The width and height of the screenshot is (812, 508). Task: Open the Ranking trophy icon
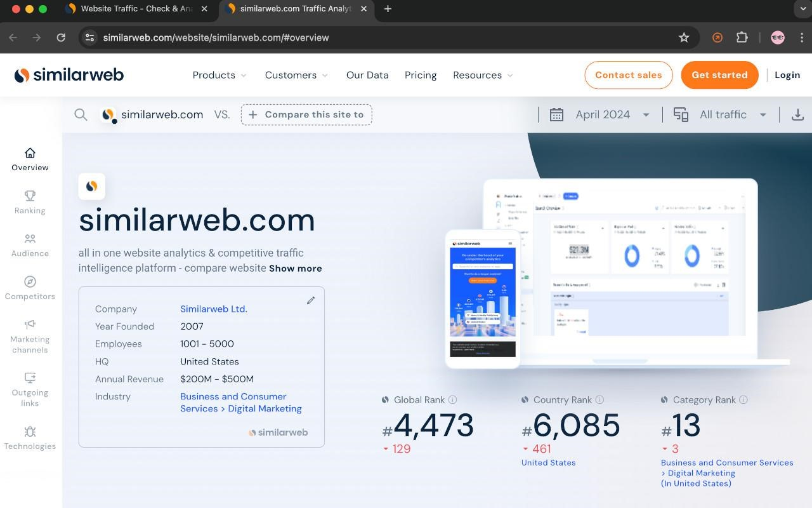tap(30, 196)
